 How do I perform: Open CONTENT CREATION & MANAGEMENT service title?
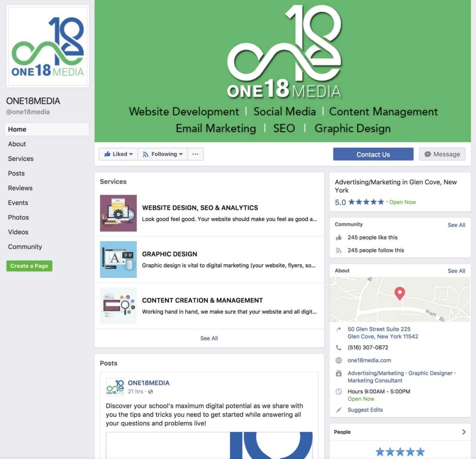(x=203, y=300)
